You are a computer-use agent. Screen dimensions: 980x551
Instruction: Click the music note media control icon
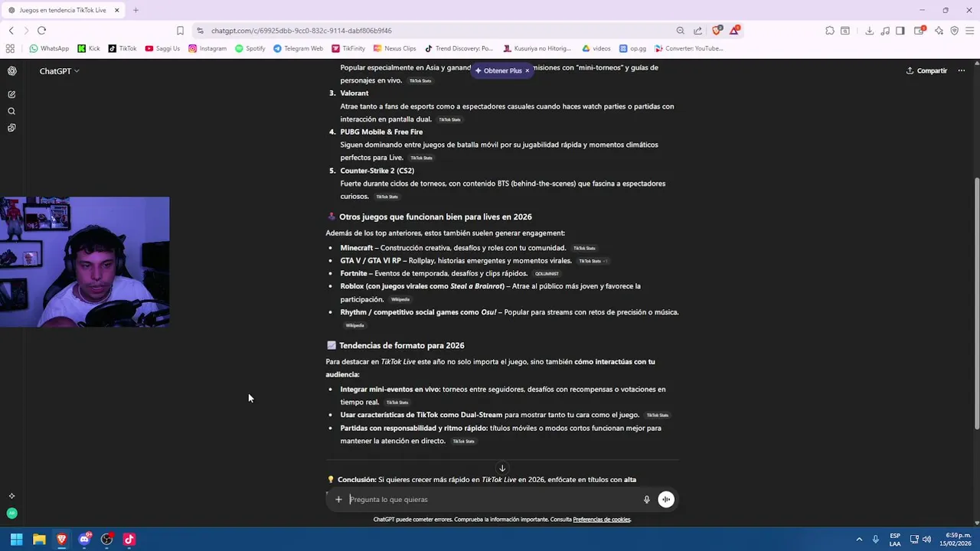pos(885,31)
